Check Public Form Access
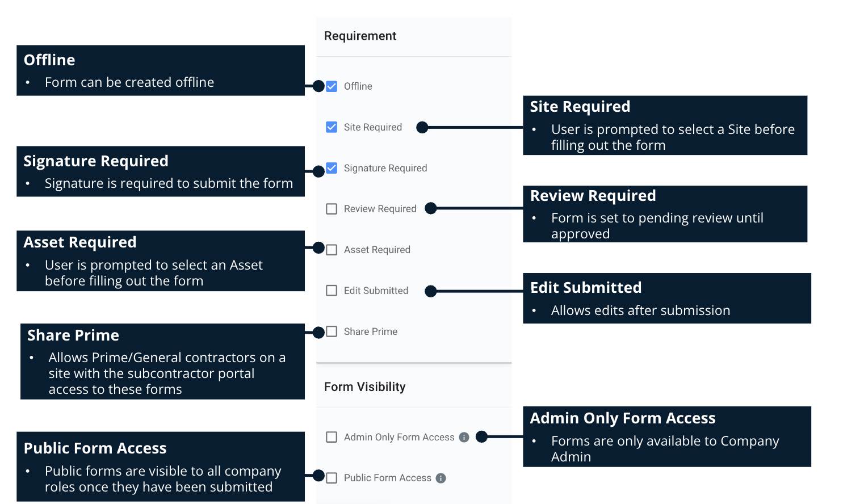This screenshot has height=504, width=864. [x=332, y=478]
